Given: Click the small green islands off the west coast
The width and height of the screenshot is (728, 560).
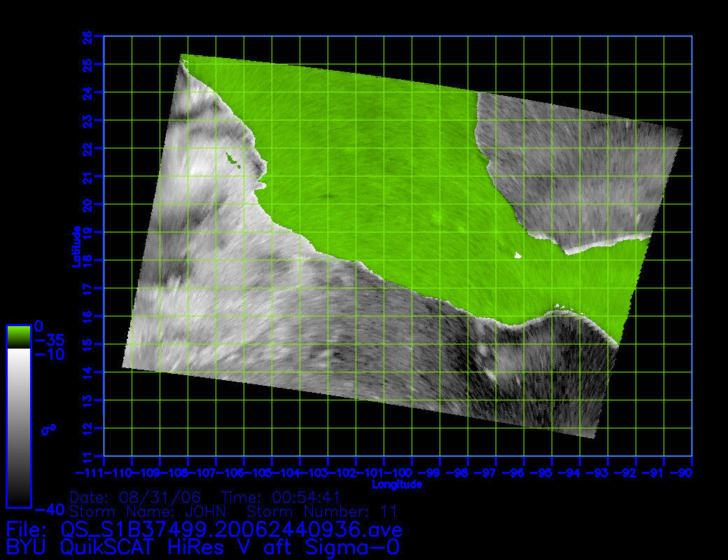Looking at the screenshot, I should coord(232,160).
